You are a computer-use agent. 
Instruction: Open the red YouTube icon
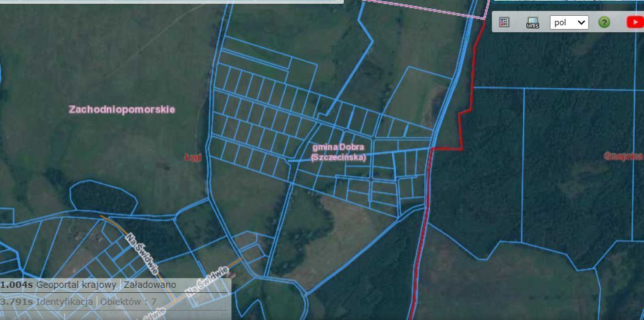pyautogui.click(x=635, y=22)
